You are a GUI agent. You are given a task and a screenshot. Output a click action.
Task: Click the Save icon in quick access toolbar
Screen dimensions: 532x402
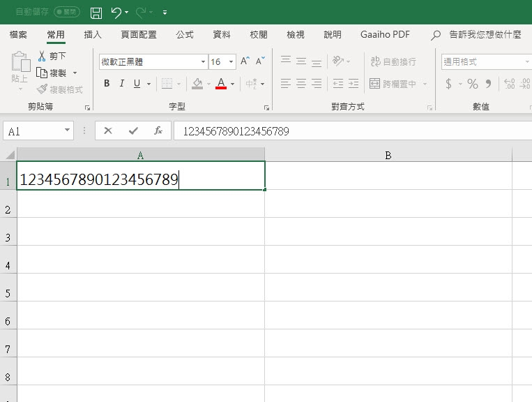point(96,13)
